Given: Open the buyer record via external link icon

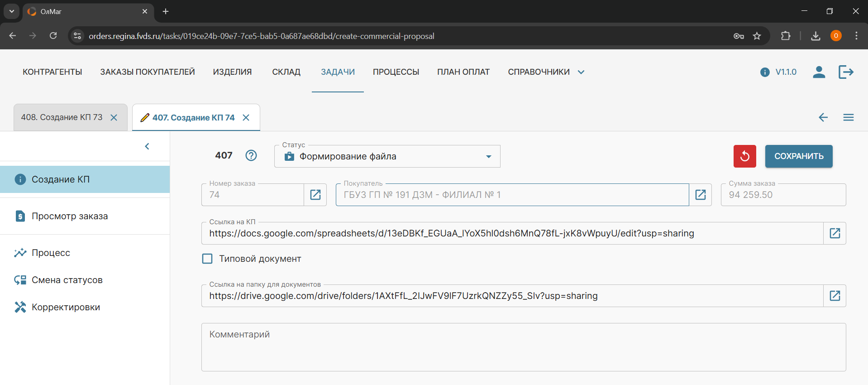Looking at the screenshot, I should click(700, 195).
